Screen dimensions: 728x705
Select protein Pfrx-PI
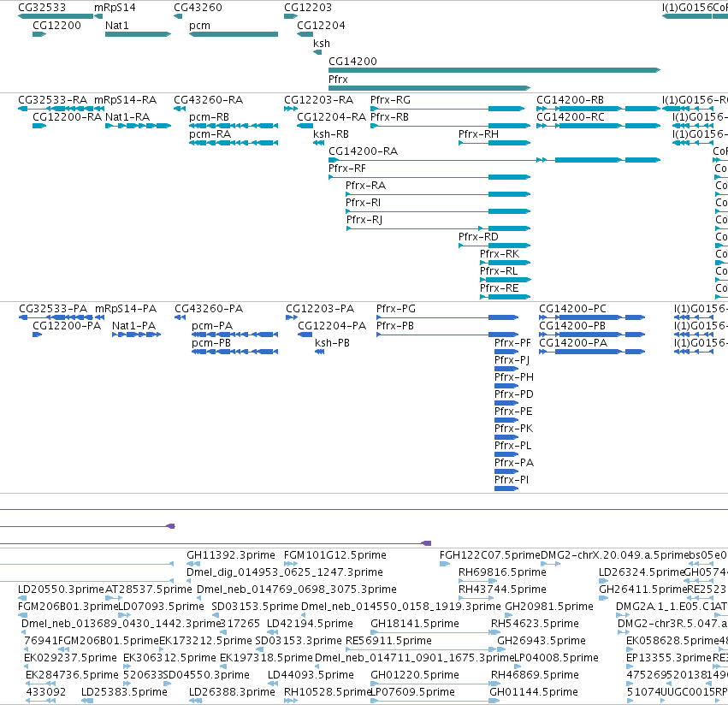(506, 489)
